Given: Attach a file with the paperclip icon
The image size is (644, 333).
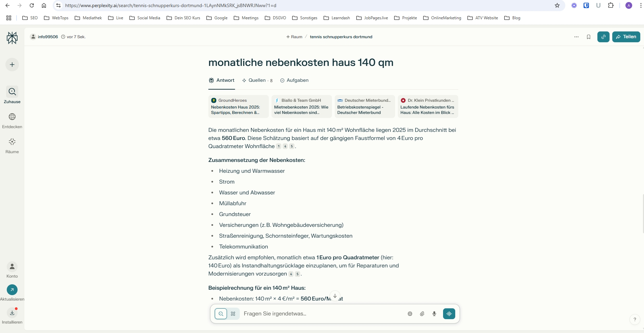Looking at the screenshot, I should click(422, 314).
